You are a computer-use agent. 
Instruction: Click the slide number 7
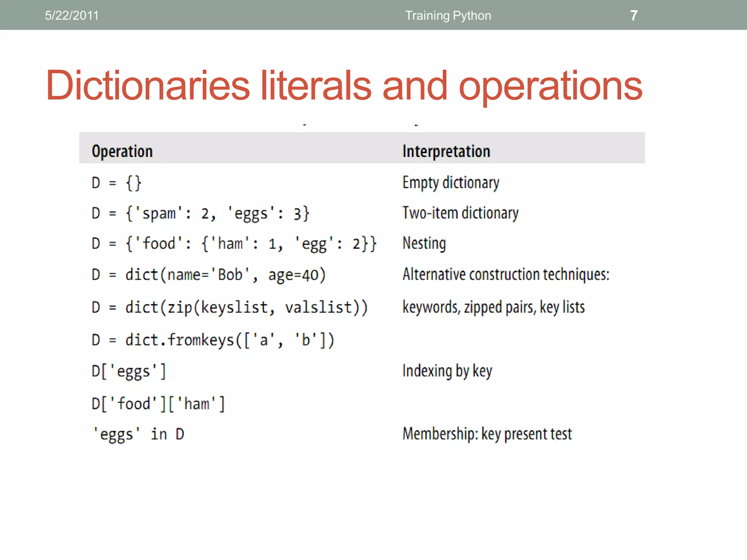(634, 16)
